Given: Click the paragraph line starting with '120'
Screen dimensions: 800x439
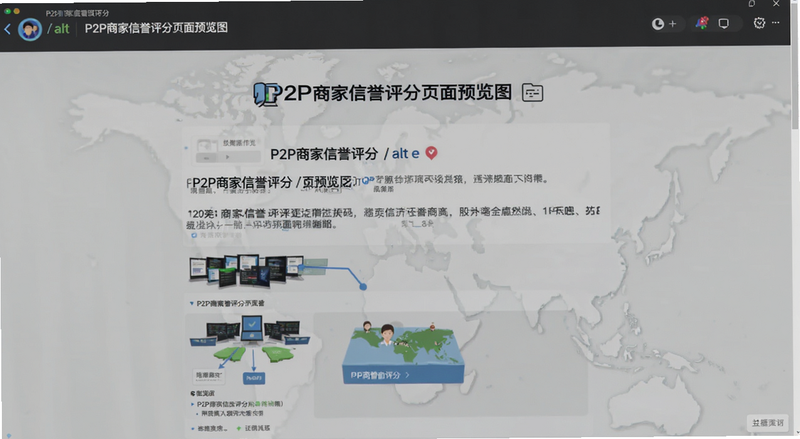Looking at the screenshot, I should (393, 212).
